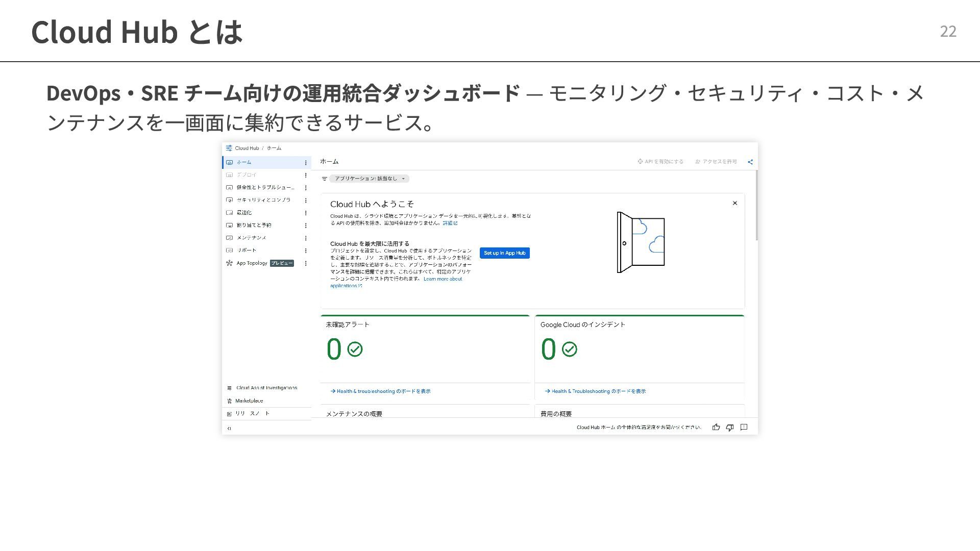Image resolution: width=980 pixels, height=551 pixels.
Task: Select セキュリティとコンプラ sidebar item
Action: [263, 200]
